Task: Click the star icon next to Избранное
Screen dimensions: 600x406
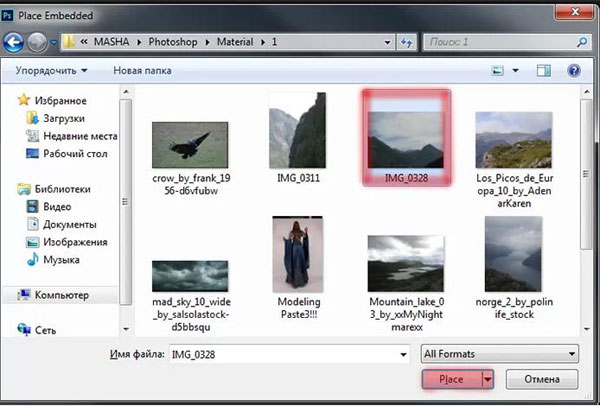Action: coord(24,100)
